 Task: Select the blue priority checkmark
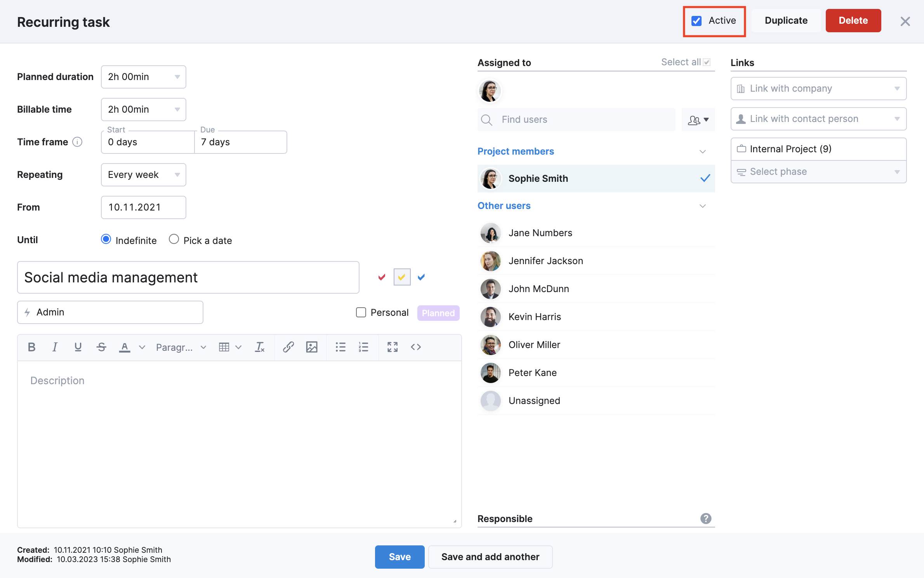click(421, 277)
